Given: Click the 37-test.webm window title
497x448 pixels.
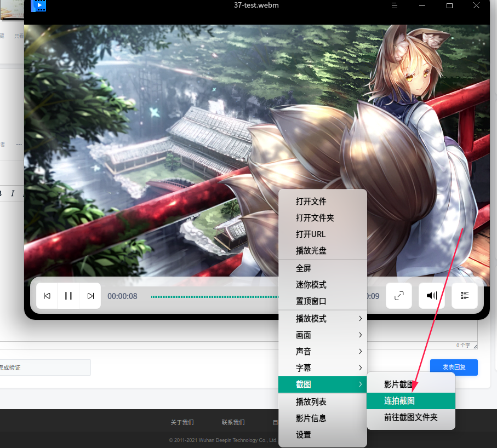Looking at the screenshot, I should [256, 5].
